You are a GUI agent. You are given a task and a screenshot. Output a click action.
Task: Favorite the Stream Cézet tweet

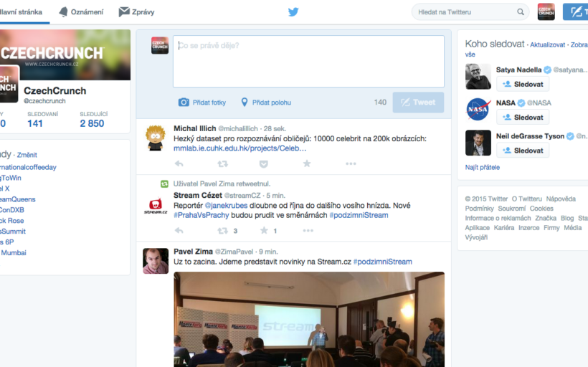[264, 230]
